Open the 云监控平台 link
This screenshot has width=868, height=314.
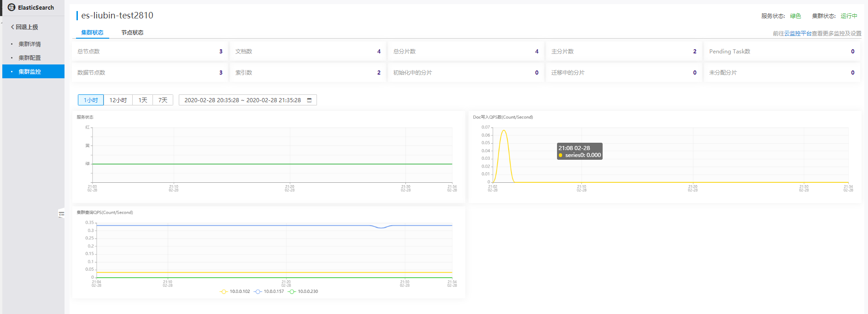(798, 34)
